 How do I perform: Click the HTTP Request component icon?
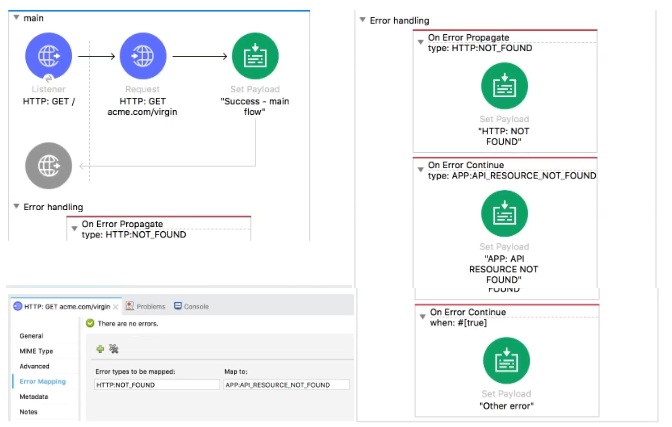(143, 57)
